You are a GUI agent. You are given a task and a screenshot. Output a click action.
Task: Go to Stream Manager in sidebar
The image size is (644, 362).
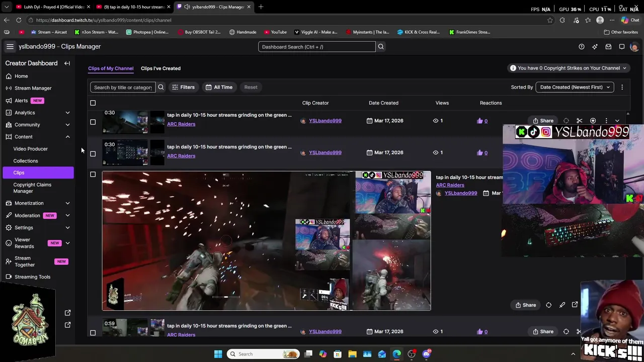tap(33, 88)
